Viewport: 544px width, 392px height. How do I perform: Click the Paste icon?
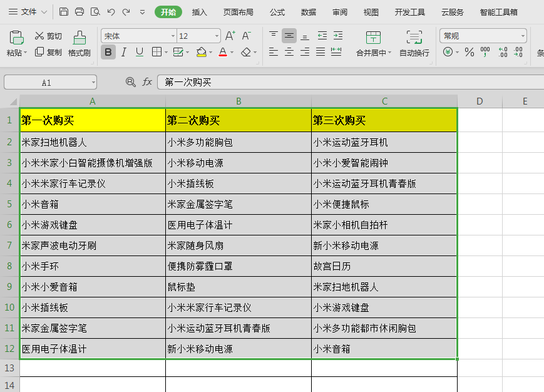(16, 38)
